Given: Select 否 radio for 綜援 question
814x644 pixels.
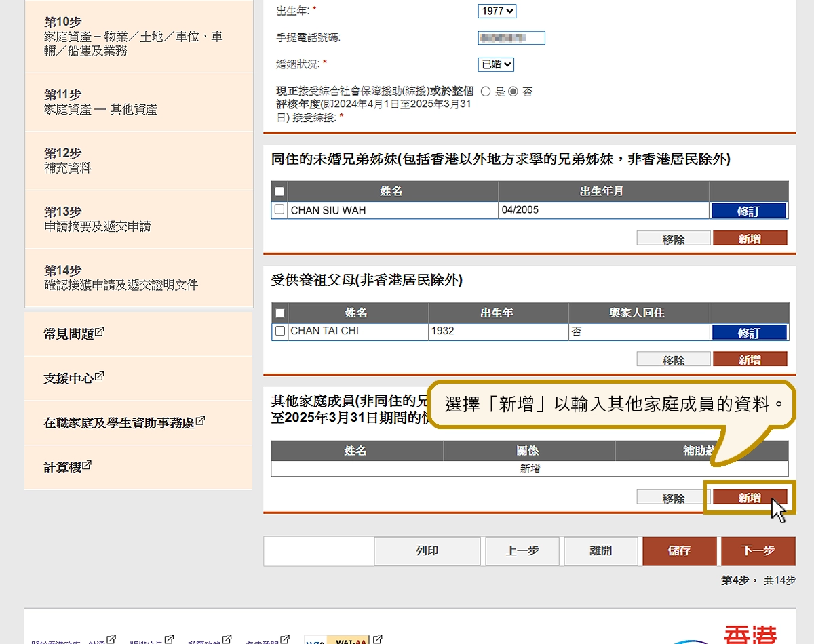Looking at the screenshot, I should click(513, 91).
